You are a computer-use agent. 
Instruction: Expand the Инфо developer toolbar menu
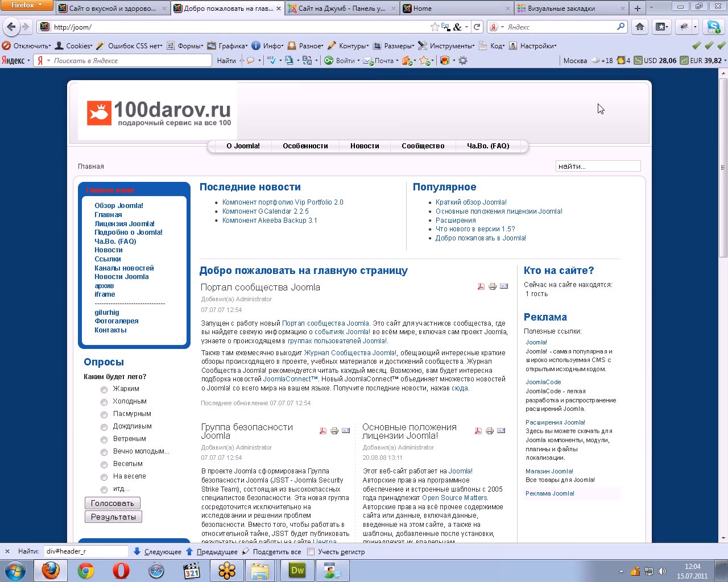click(268, 46)
